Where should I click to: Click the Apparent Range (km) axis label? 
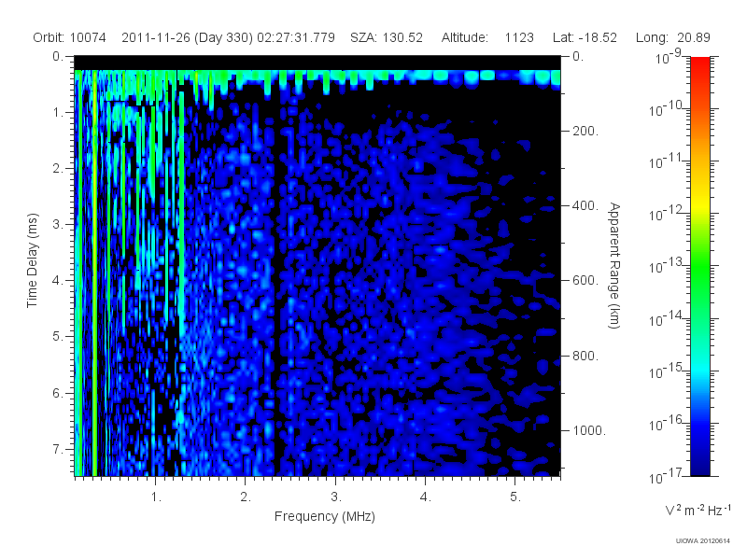pyautogui.click(x=614, y=265)
